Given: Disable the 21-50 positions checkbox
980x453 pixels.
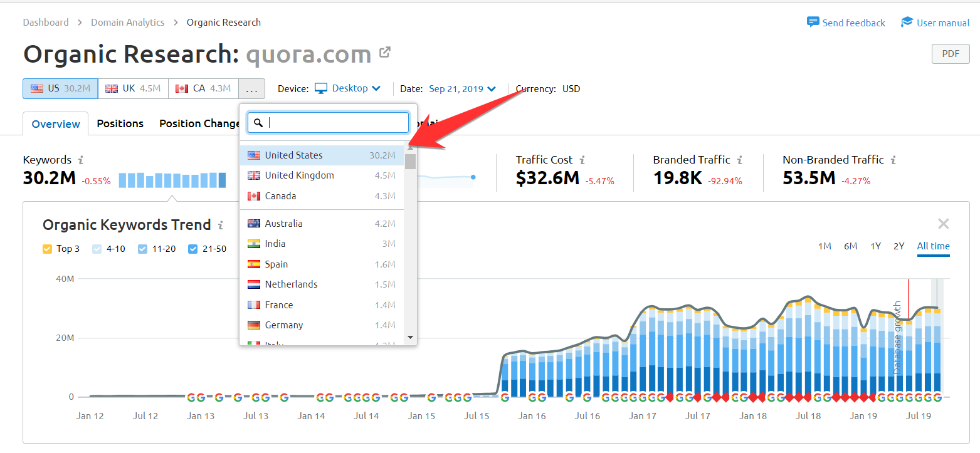Looking at the screenshot, I should click(x=193, y=249).
